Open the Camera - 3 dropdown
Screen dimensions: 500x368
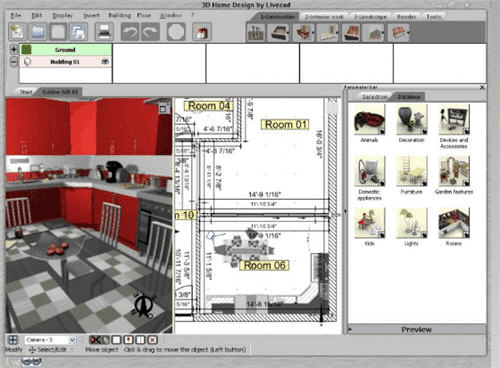click(x=72, y=340)
